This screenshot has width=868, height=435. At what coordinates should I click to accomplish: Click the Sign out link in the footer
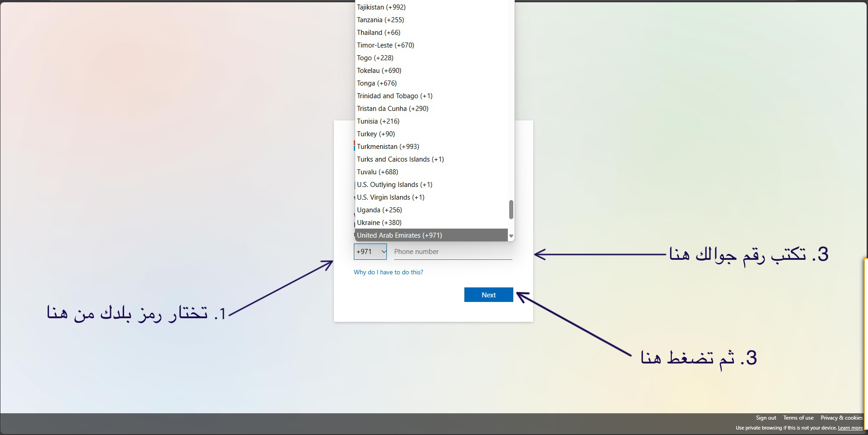tap(766, 418)
